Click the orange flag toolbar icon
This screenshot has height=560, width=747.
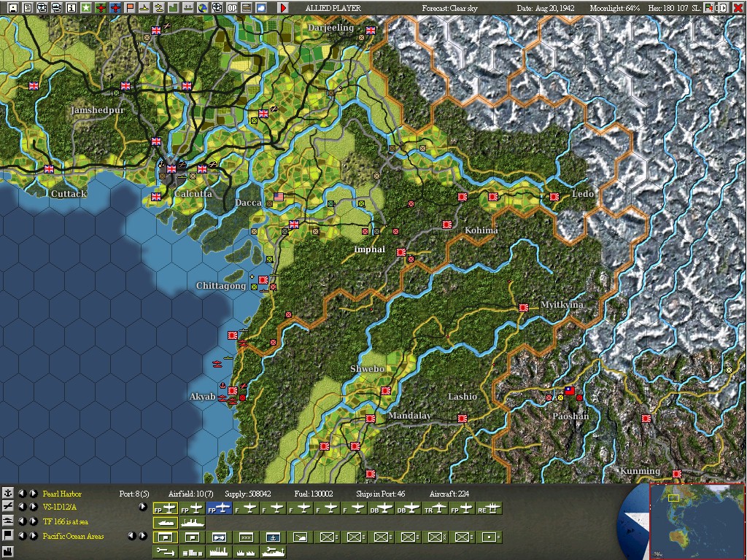pyautogui.click(x=130, y=7)
